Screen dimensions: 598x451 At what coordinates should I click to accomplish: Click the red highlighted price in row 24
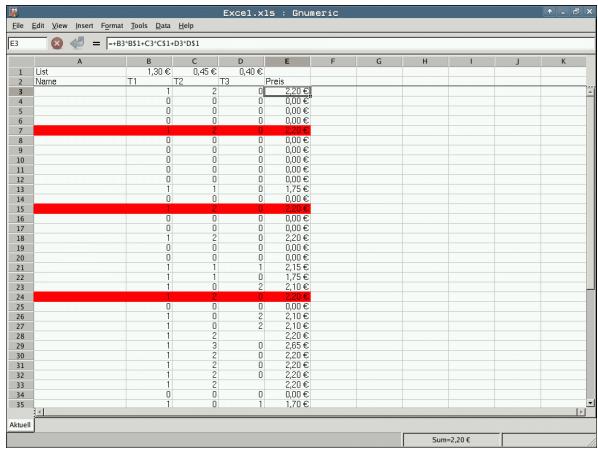tap(287, 297)
